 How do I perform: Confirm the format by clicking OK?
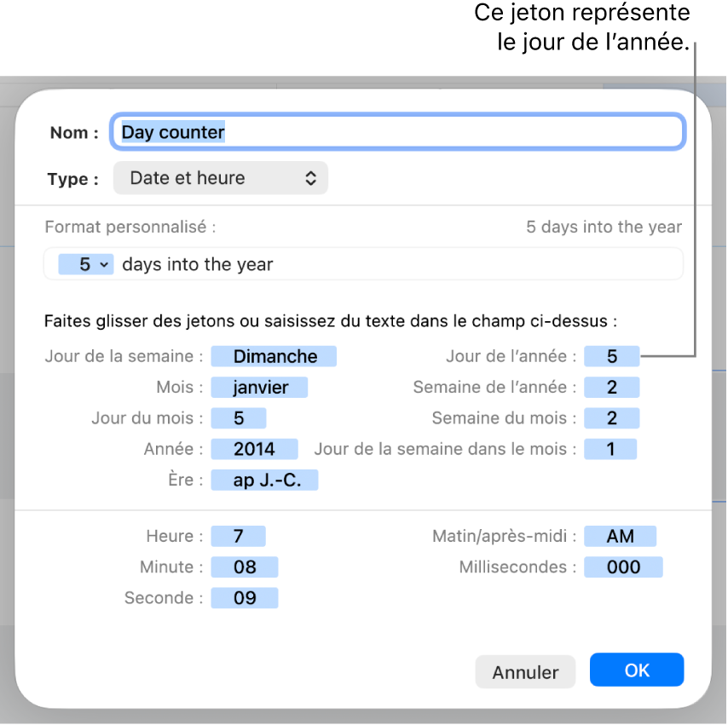[x=636, y=670]
